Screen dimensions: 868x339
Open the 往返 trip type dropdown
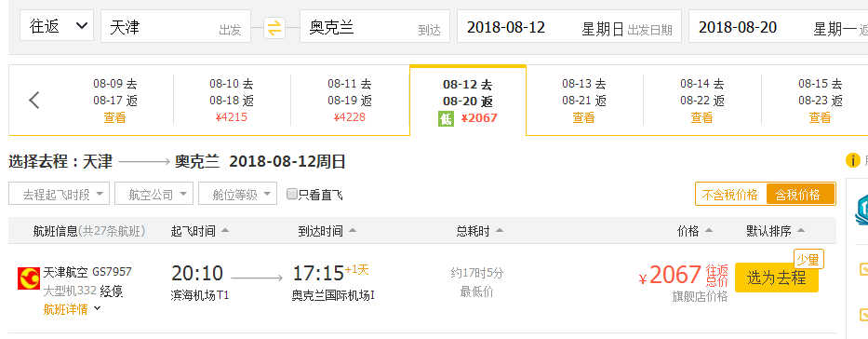(57, 26)
